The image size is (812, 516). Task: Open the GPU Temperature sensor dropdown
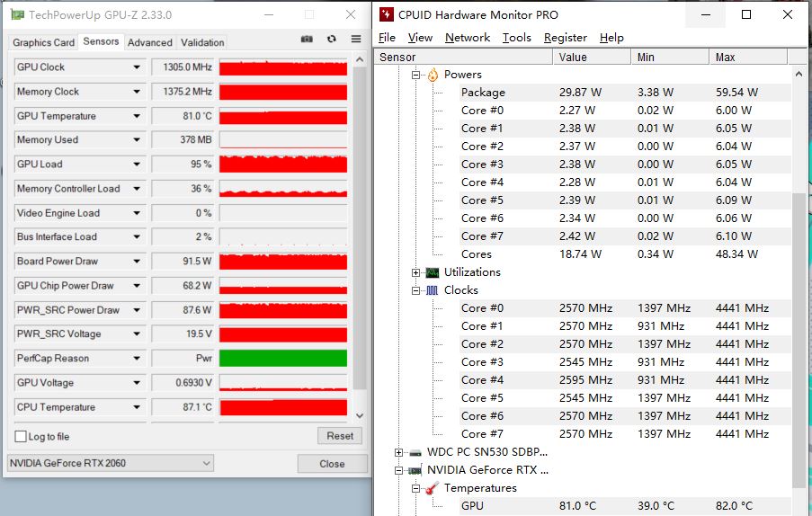[x=137, y=116]
